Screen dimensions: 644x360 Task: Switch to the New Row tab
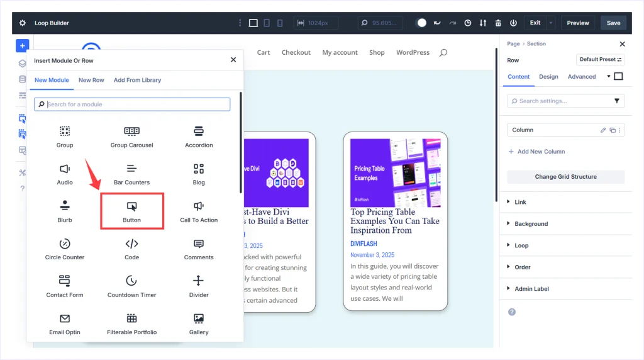pyautogui.click(x=91, y=80)
